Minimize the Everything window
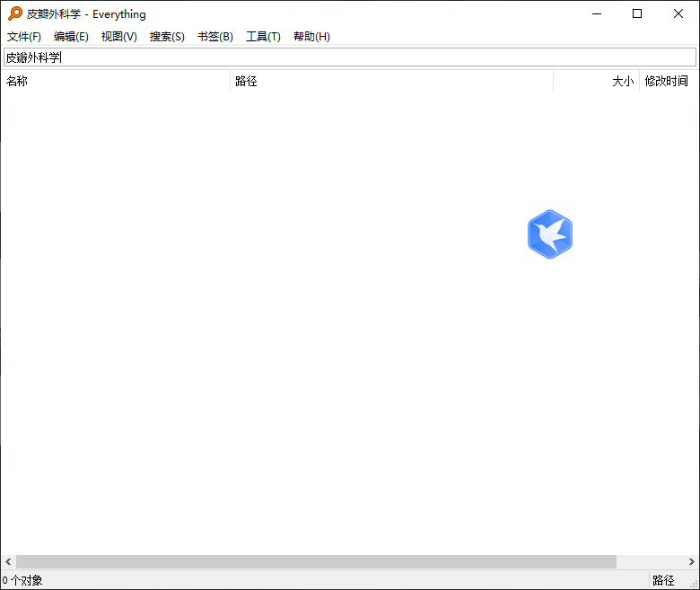 tap(597, 13)
